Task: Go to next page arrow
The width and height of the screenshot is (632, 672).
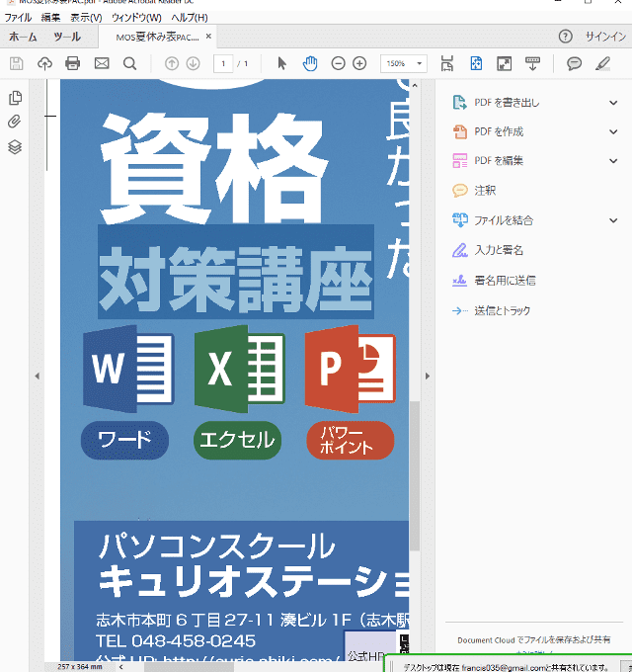Action: [194, 64]
